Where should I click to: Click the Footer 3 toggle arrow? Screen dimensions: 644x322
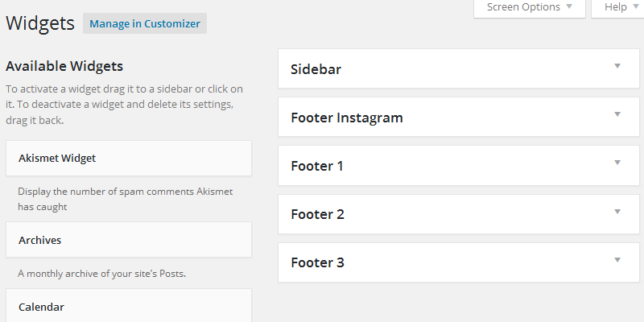coord(617,259)
